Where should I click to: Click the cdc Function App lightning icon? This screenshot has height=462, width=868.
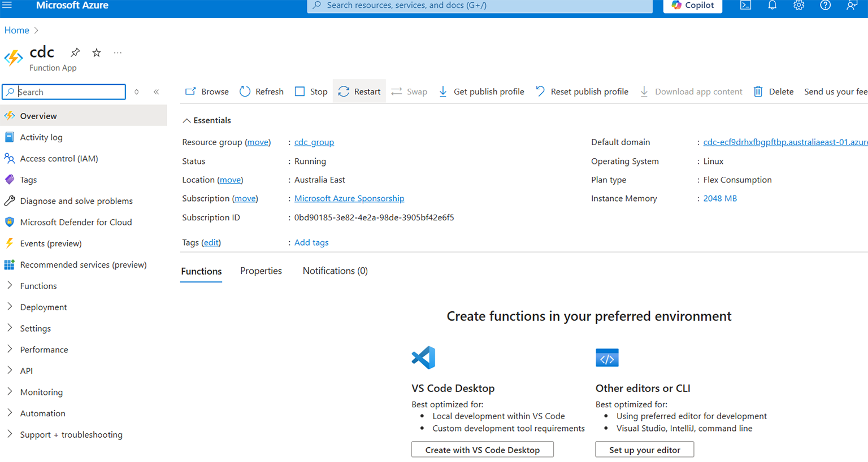tap(14, 58)
